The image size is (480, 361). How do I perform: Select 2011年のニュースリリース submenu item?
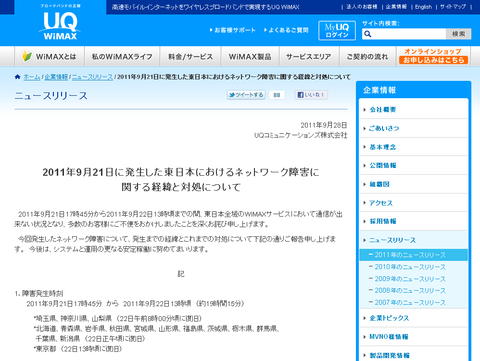click(414, 255)
